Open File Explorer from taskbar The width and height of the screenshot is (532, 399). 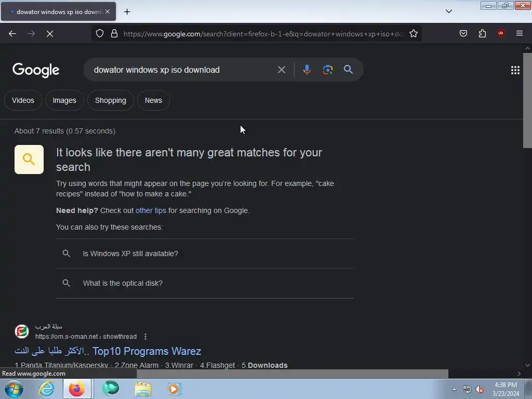[143, 389]
